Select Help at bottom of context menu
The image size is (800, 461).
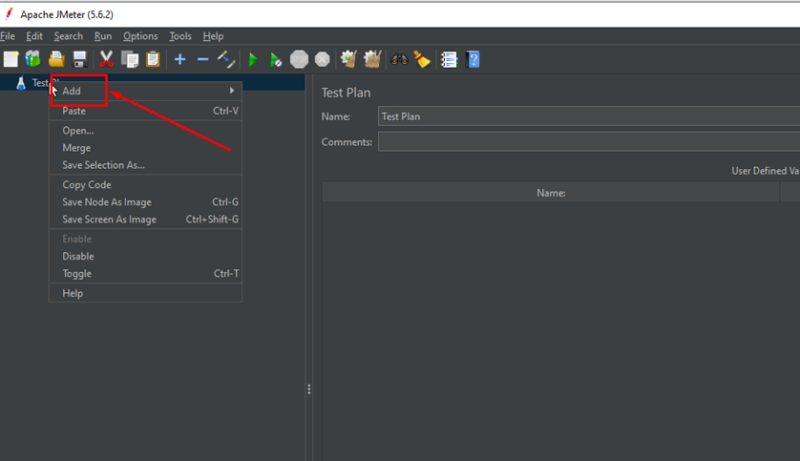(x=145, y=293)
